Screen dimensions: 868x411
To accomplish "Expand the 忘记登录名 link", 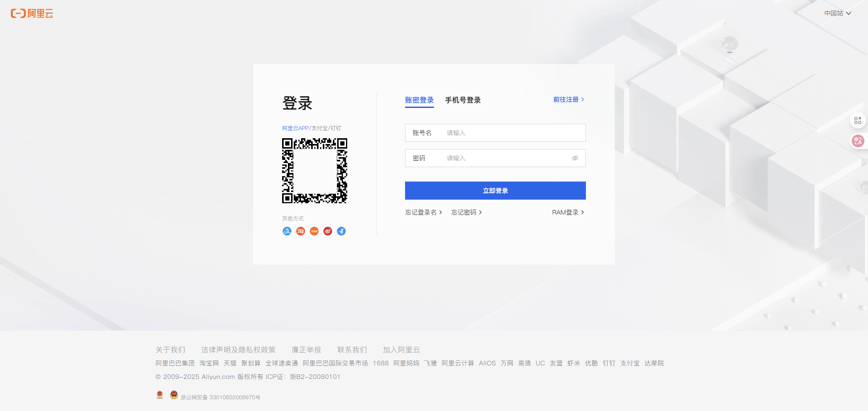I will tap(423, 212).
